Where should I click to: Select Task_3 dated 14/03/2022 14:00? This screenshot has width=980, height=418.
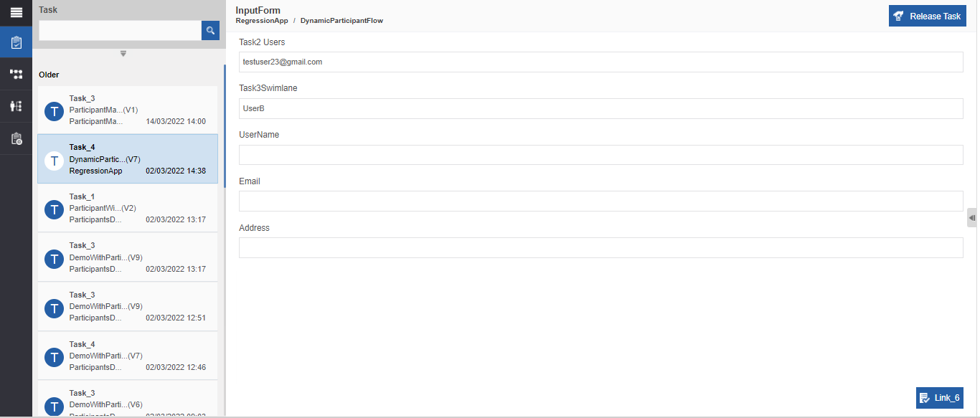[x=128, y=110]
